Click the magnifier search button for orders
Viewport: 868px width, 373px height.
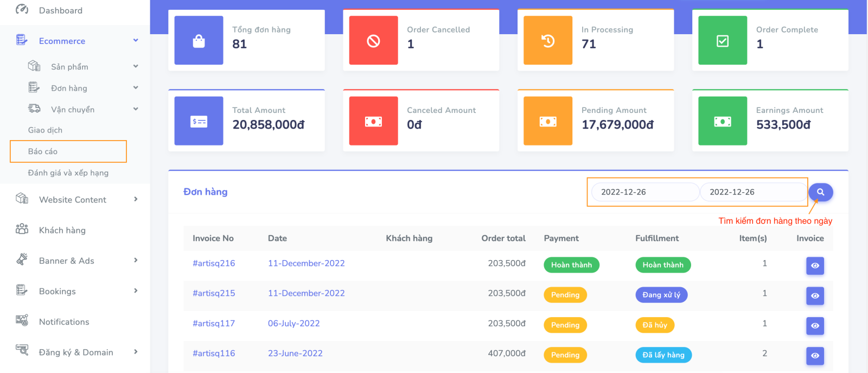(820, 192)
